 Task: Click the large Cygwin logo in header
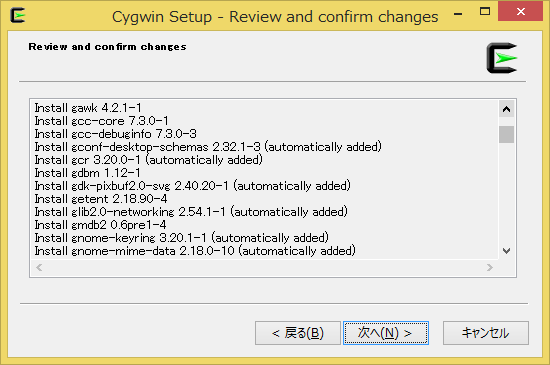[x=502, y=58]
